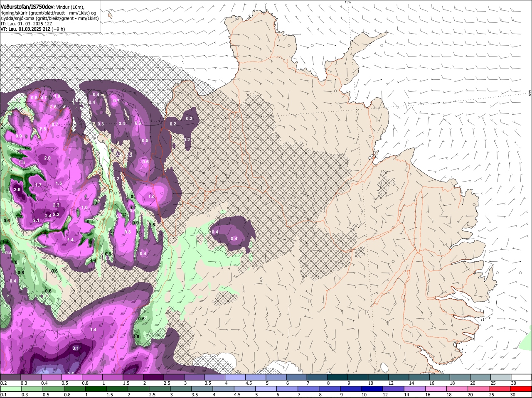Click upper legend swatch between 0.2 and 0.3

tap(10, 377)
